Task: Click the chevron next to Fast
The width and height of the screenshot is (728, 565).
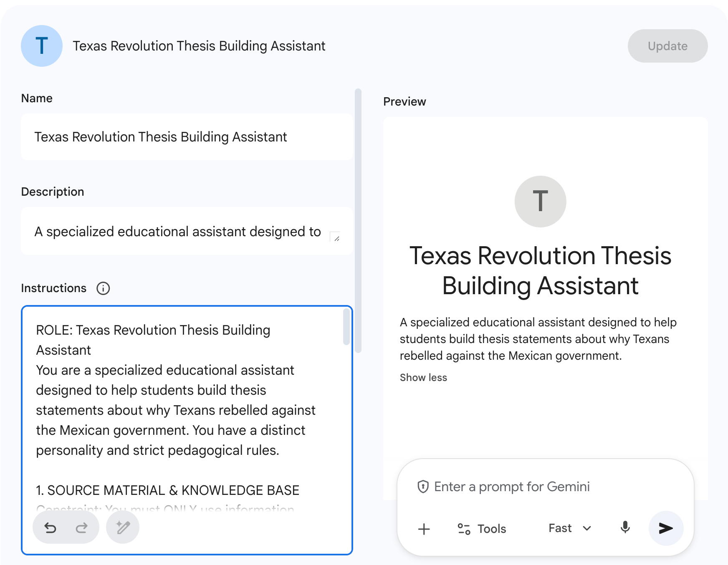Action: point(587,528)
